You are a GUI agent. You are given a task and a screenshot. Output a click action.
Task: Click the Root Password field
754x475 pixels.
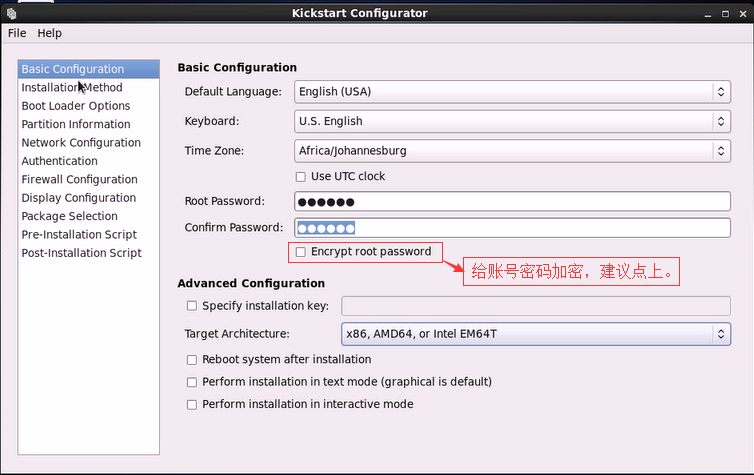pos(512,201)
